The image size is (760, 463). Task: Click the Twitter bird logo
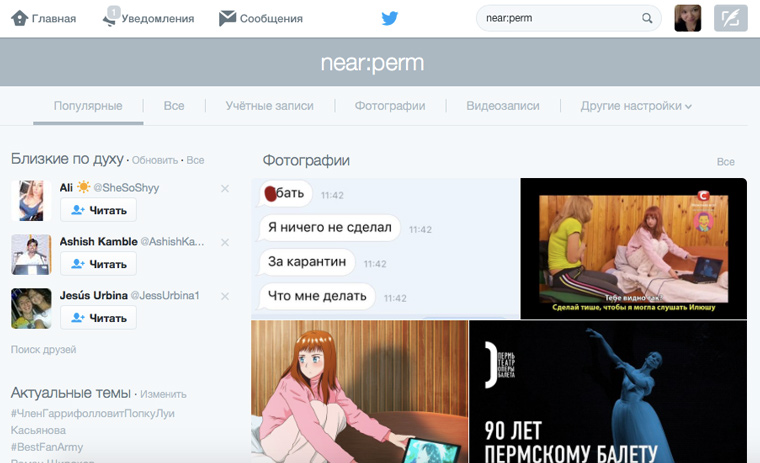coord(389,18)
